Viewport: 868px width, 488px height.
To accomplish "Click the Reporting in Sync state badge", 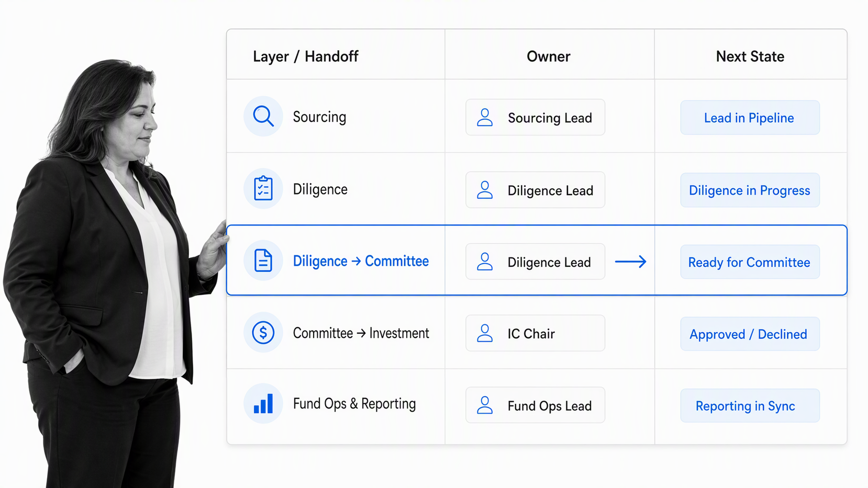I will [x=750, y=405].
